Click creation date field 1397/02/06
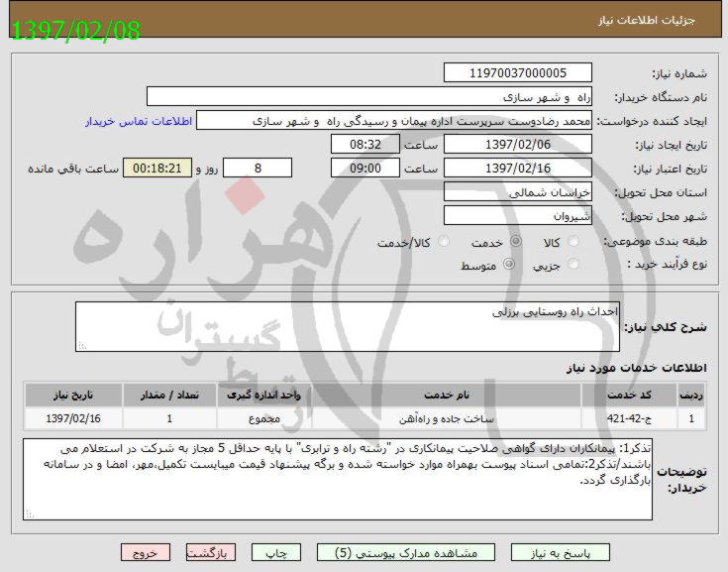This screenshot has height=572, width=728. [518, 144]
